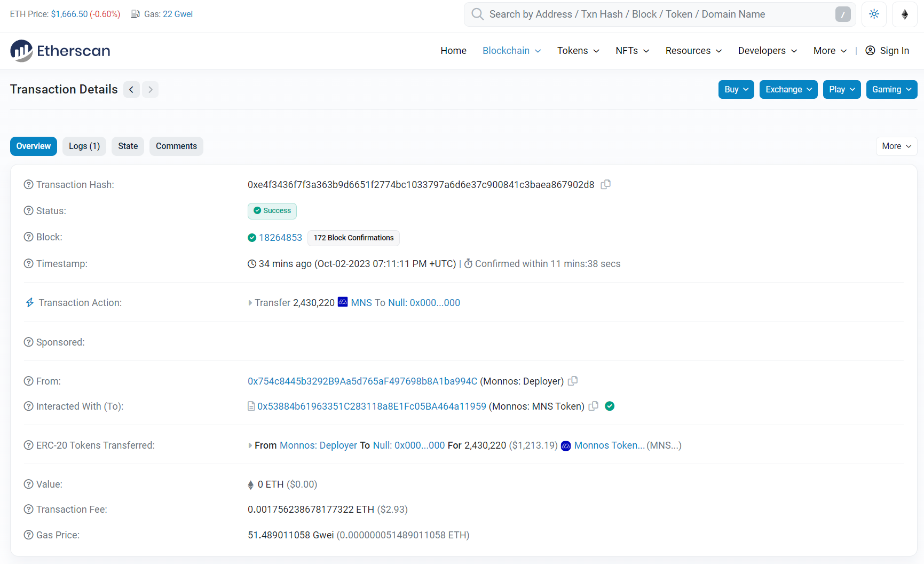The height and width of the screenshot is (564, 924).
Task: Copy the From address
Action: click(573, 381)
